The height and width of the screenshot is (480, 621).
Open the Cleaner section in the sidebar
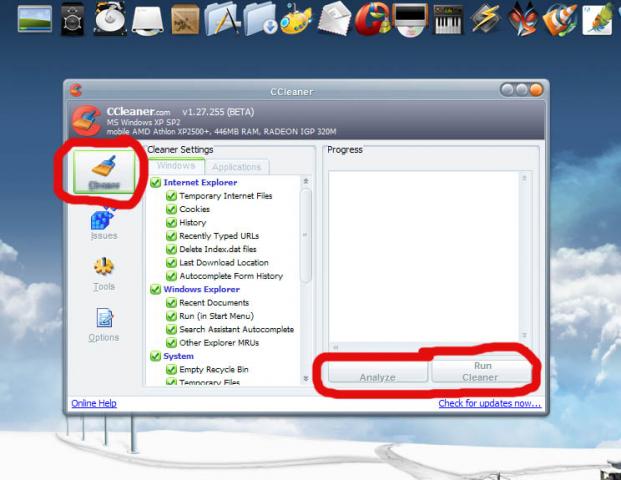(104, 171)
